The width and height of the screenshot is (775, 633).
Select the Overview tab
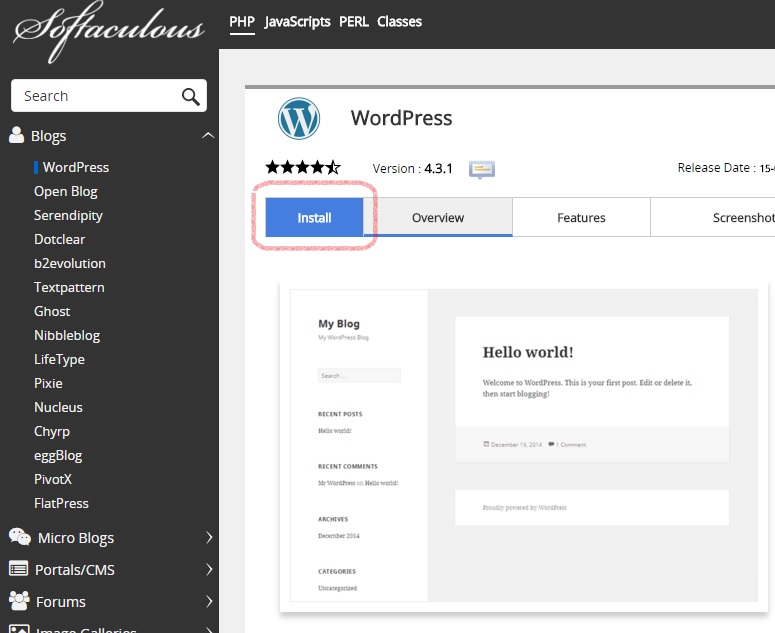click(x=438, y=217)
